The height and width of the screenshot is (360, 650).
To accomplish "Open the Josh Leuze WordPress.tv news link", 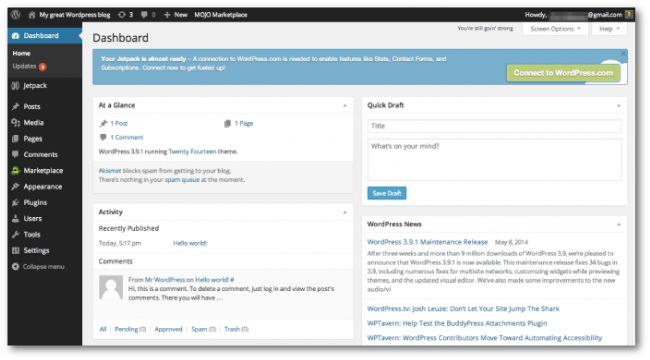I will click(463, 309).
